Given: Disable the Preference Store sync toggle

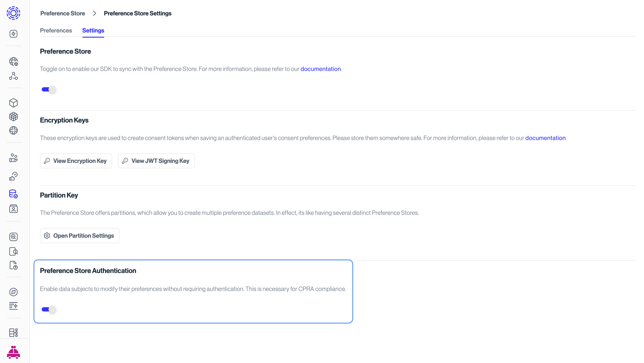Looking at the screenshot, I should pyautogui.click(x=49, y=89).
